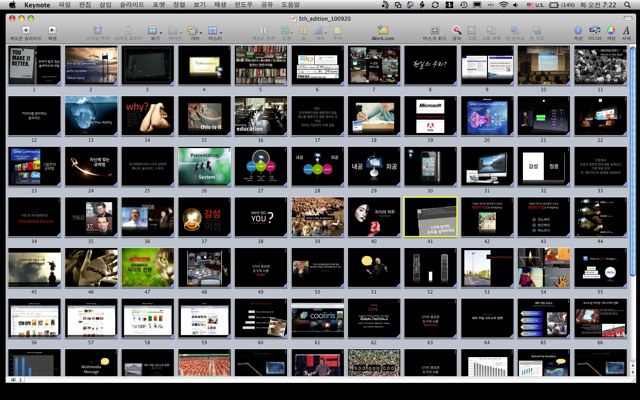Click the New Slide (새로운 슬라이드) toolbar icon
This screenshot has width=640, height=400.
26,30
